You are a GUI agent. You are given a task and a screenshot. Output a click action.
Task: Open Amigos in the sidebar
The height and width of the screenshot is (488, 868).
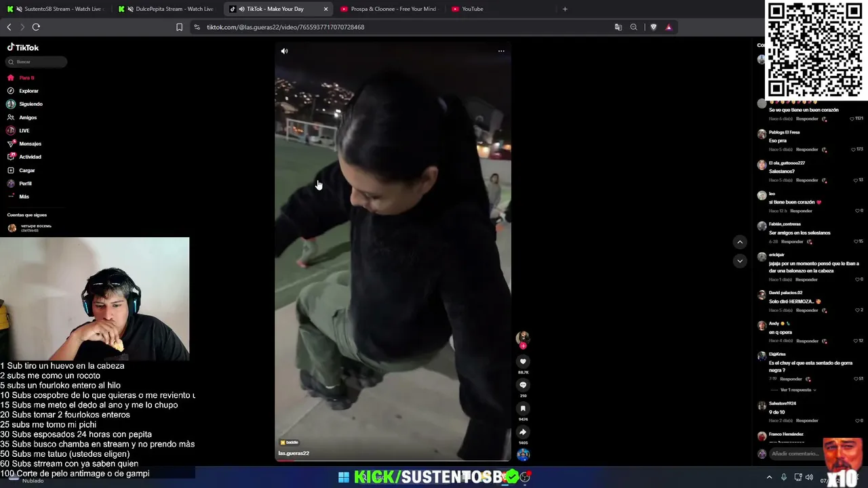pos(22,117)
